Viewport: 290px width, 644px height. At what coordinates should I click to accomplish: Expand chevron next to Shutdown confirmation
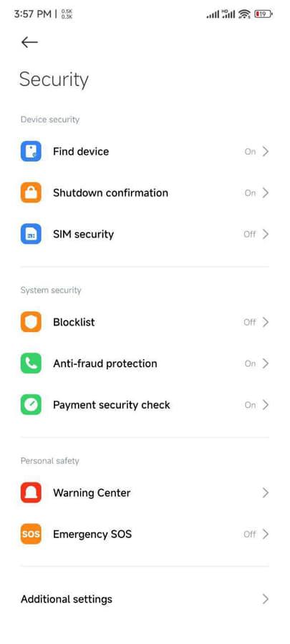click(x=266, y=192)
